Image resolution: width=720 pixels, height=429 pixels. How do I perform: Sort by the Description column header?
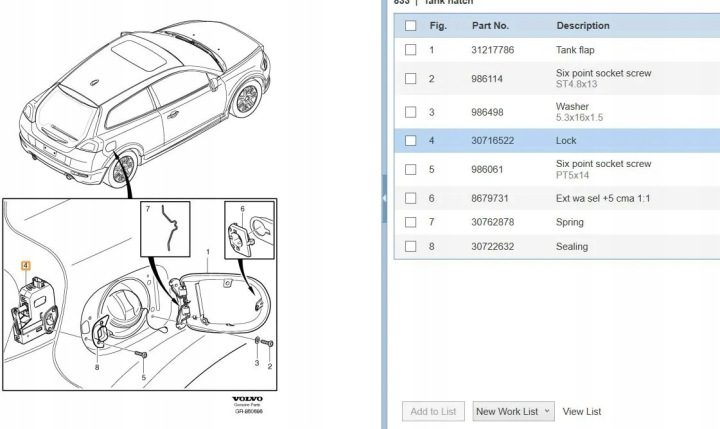(583, 26)
